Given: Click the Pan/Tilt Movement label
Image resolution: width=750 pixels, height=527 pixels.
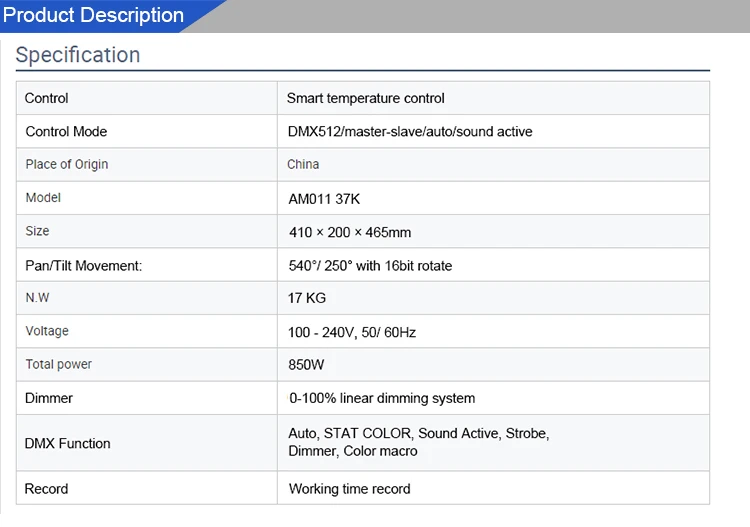Looking at the screenshot, I should click(x=84, y=265).
